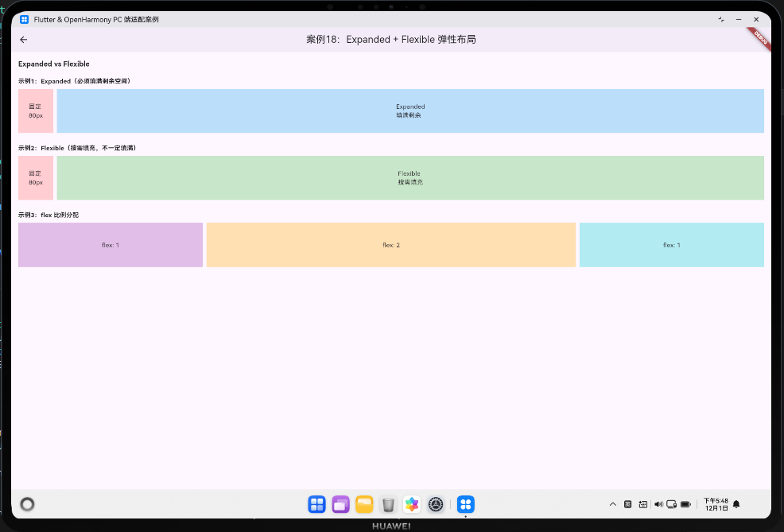Open the Files folder icon in the dock
The height and width of the screenshot is (532, 784).
pos(364,504)
